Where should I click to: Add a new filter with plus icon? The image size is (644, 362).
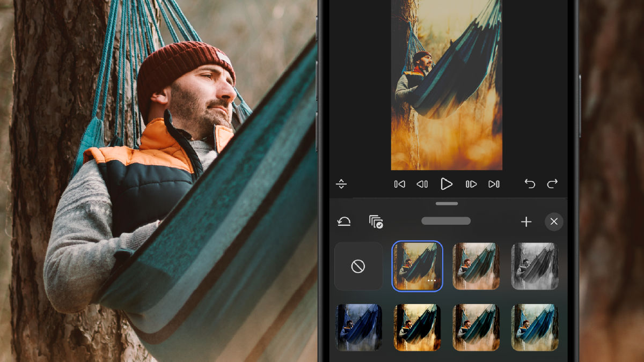526,221
